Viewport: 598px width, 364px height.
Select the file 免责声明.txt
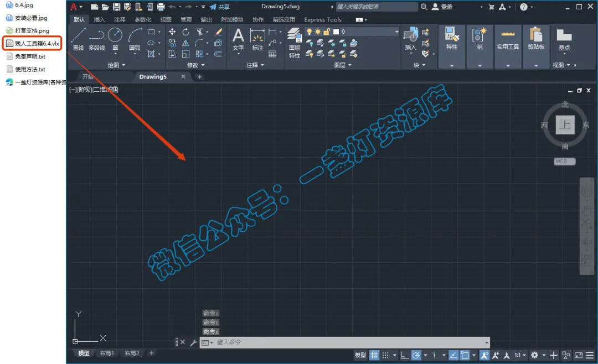[x=26, y=56]
